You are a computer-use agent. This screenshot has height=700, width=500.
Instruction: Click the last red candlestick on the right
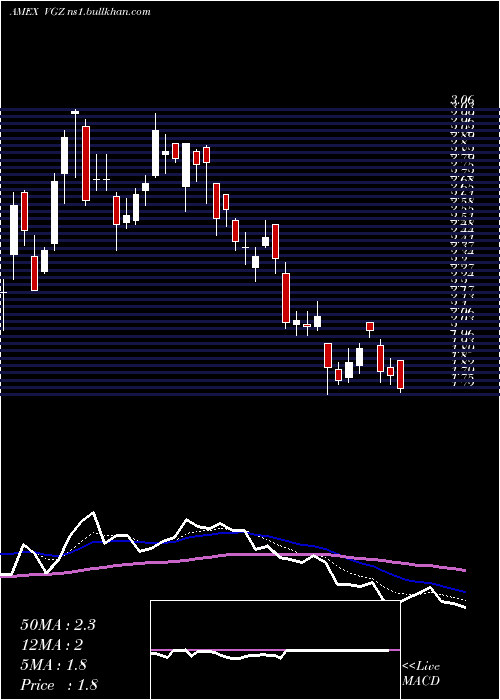click(400, 376)
